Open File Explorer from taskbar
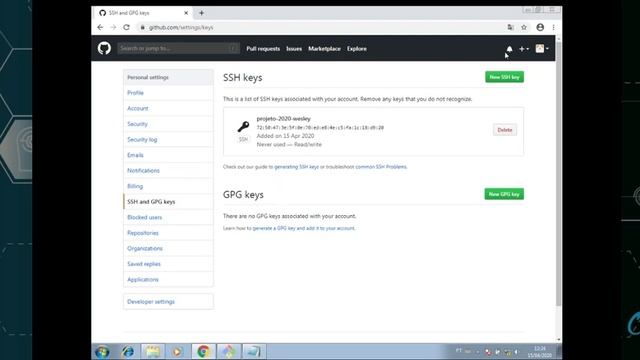The image size is (640, 360). click(x=153, y=352)
